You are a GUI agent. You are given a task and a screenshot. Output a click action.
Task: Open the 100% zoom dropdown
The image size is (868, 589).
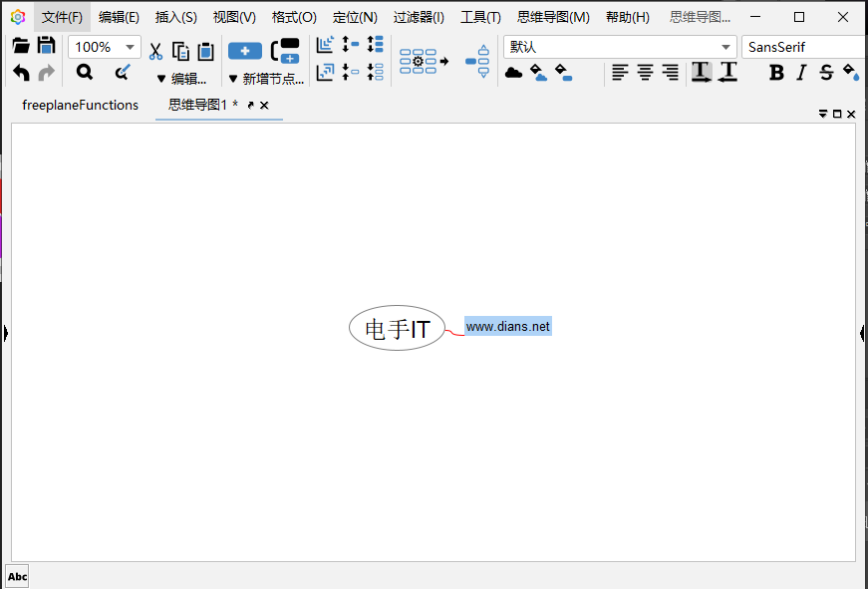point(130,47)
